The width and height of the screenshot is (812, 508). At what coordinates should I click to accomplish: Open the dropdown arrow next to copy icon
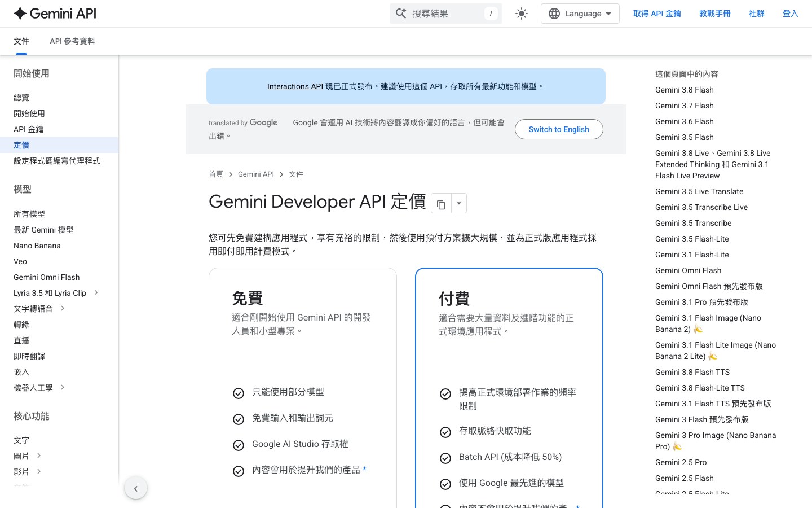459,204
